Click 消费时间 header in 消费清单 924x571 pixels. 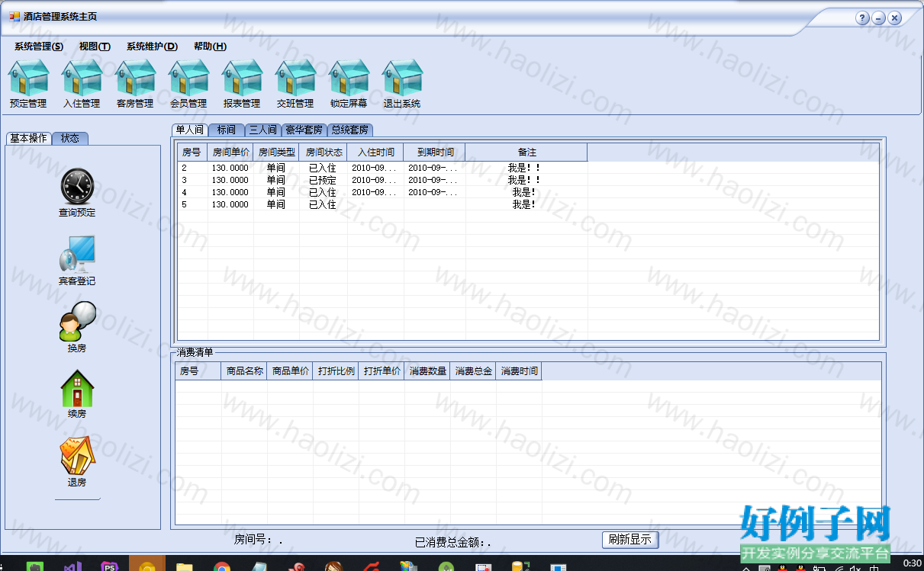(519, 371)
